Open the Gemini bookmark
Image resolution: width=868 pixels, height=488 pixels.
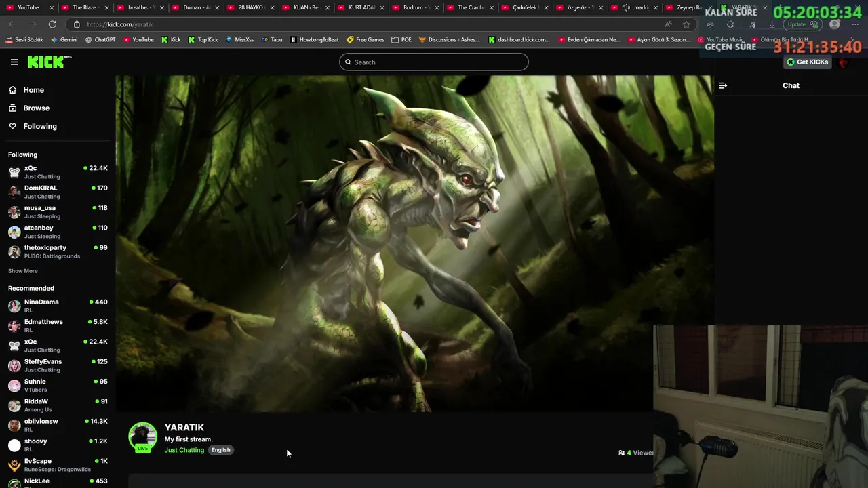point(64,40)
